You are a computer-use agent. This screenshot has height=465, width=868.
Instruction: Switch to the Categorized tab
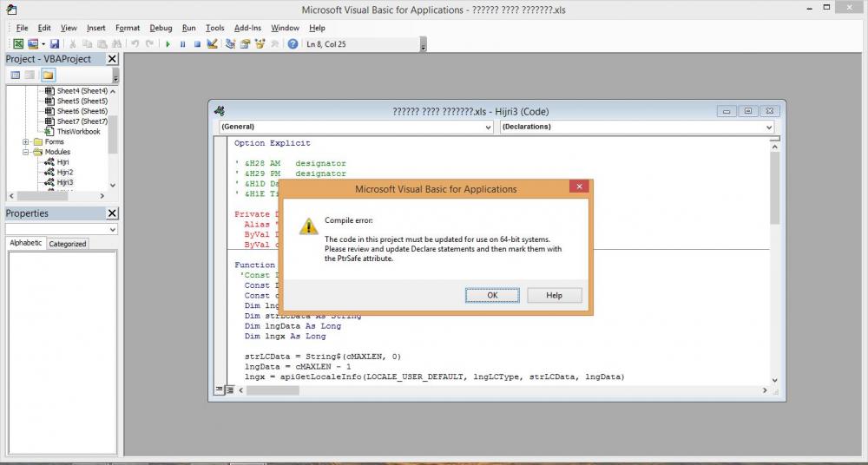pyautogui.click(x=68, y=244)
